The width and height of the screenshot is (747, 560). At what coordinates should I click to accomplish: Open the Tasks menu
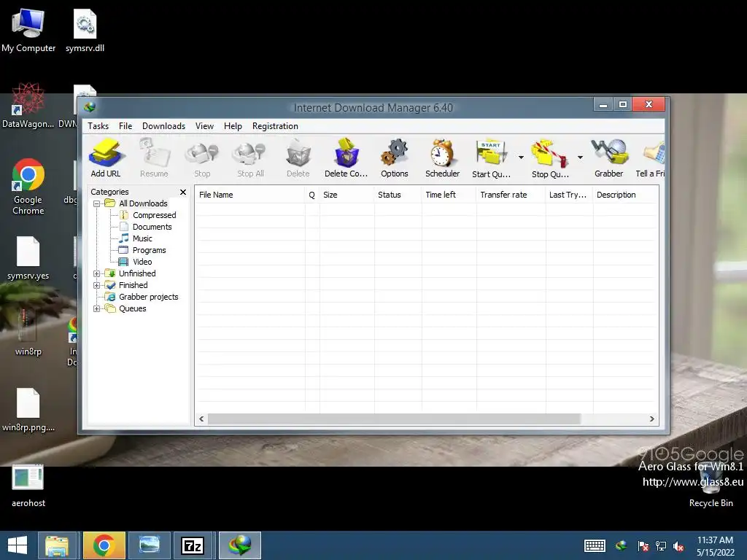98,126
